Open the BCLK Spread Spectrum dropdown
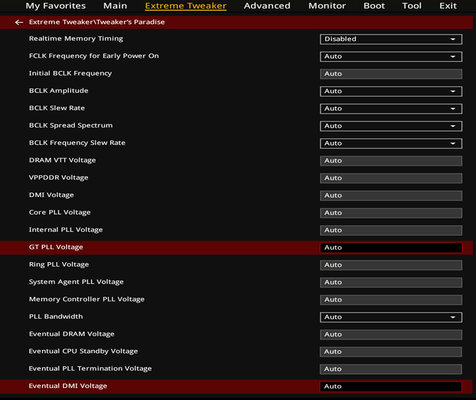The height and width of the screenshot is (400, 476). [x=391, y=126]
